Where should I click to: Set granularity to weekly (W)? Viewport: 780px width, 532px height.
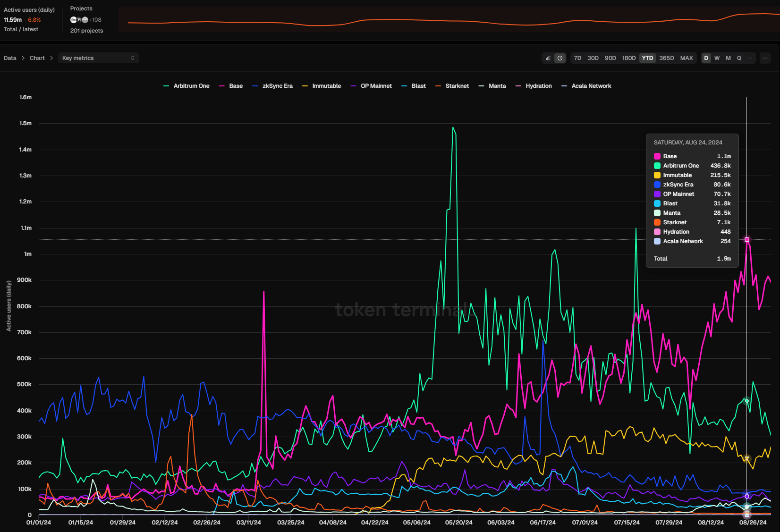[x=717, y=58]
